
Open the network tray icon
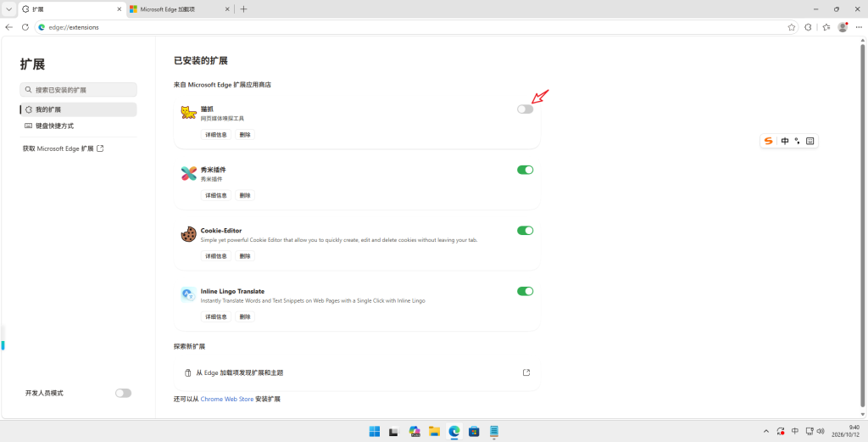tap(810, 431)
